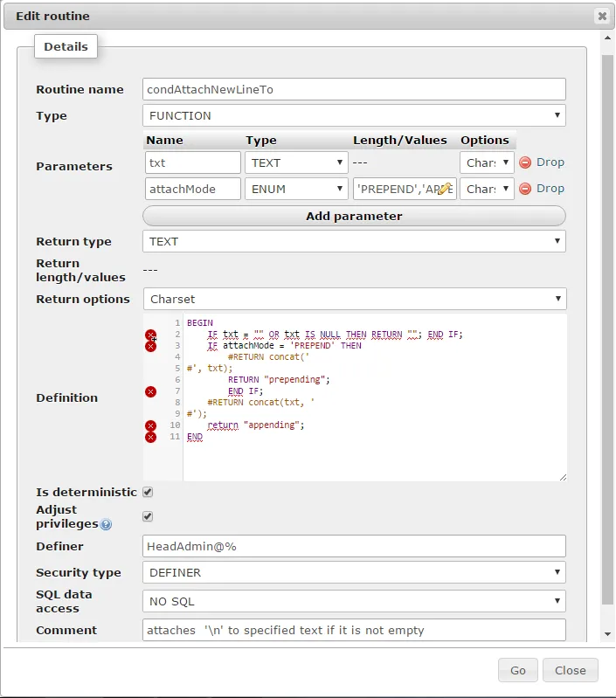Click the red Drop icon for txt parameter
Screen dimensions: 616x698
click(525, 162)
